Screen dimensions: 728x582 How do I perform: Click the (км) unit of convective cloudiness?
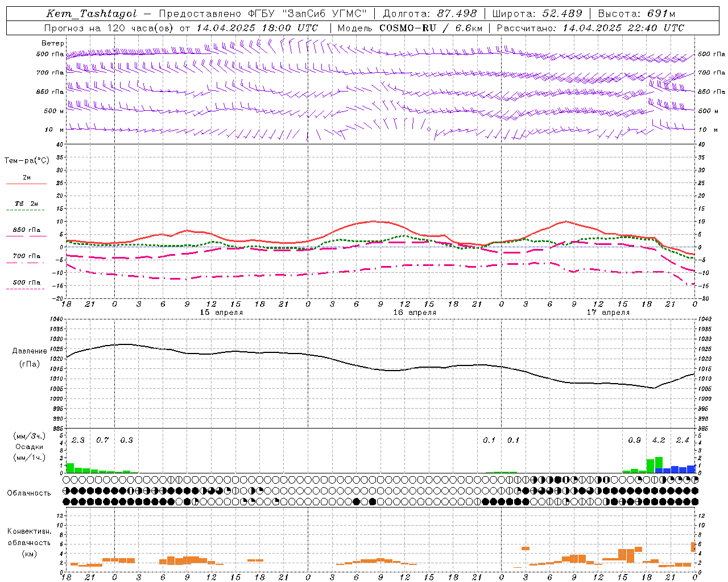click(30, 553)
